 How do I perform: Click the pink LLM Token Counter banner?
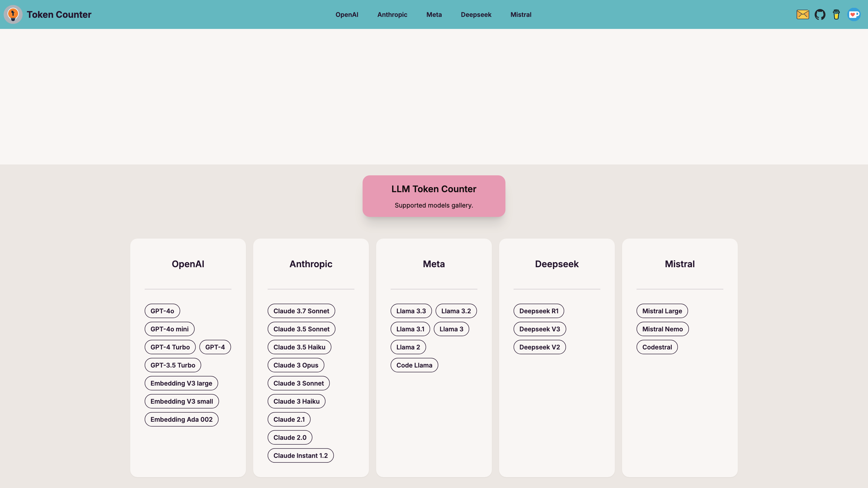[x=434, y=196]
